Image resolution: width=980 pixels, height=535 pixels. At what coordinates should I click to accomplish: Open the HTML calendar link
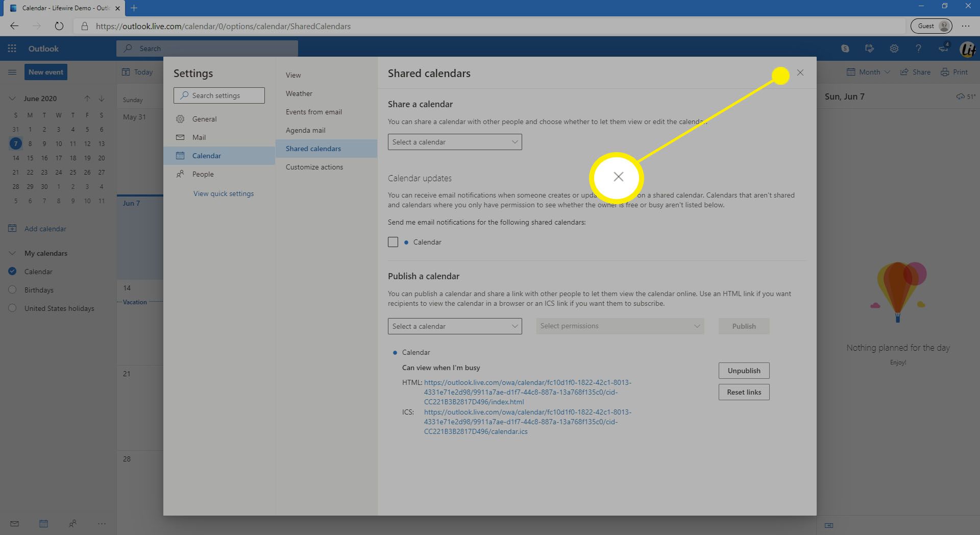(x=527, y=392)
